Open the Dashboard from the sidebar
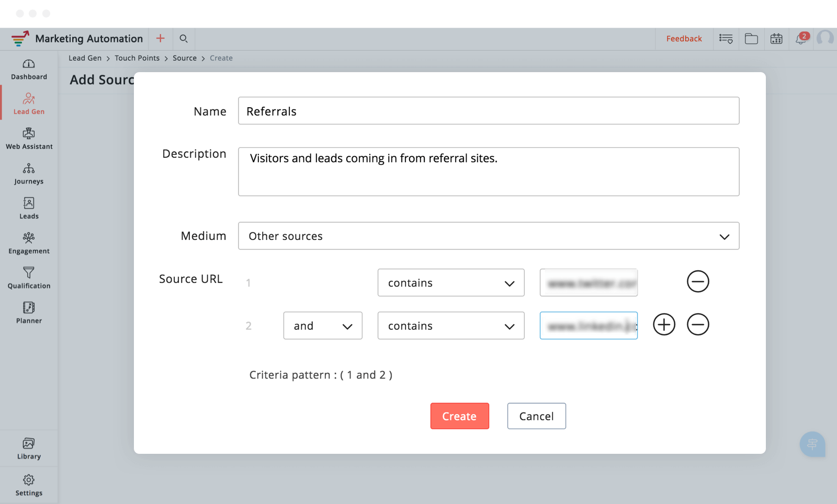837x504 pixels. 29,70
